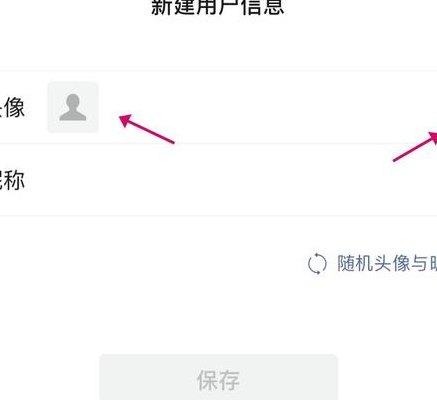Click the blank area above the 保存 button
The height and width of the screenshot is (400, 437).
(218, 317)
